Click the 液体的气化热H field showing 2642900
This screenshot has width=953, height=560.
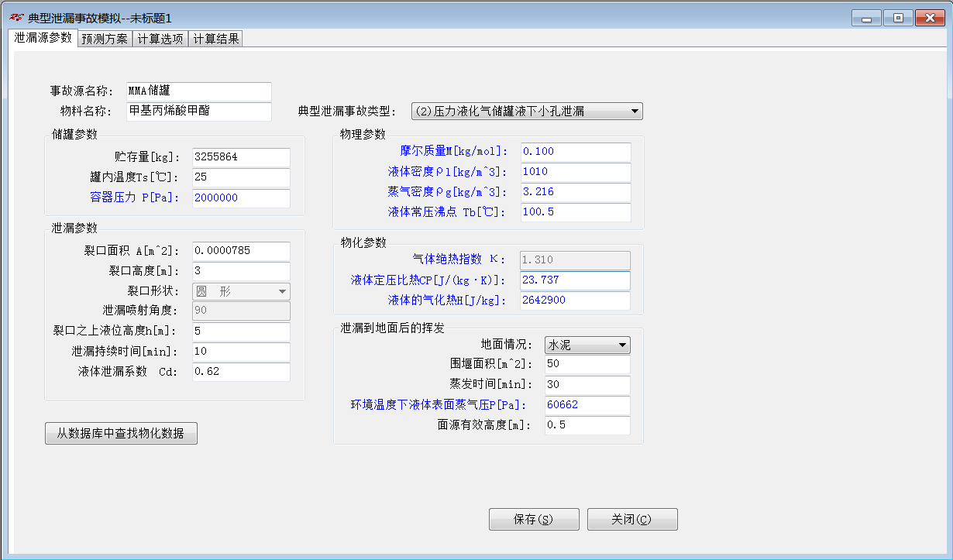click(x=576, y=301)
